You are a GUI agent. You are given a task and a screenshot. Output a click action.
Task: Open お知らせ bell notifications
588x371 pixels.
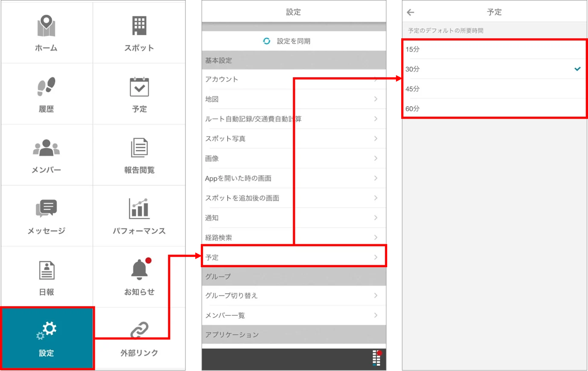point(140,269)
